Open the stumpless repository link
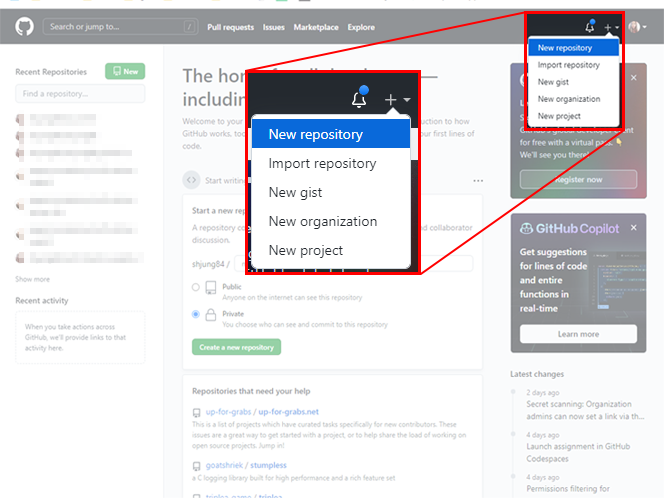 [x=268, y=465]
